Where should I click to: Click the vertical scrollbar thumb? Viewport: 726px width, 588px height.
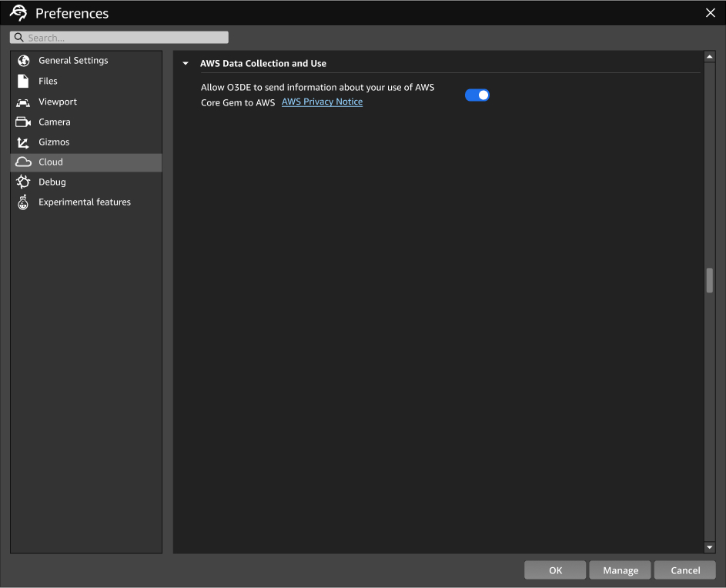[x=710, y=280]
